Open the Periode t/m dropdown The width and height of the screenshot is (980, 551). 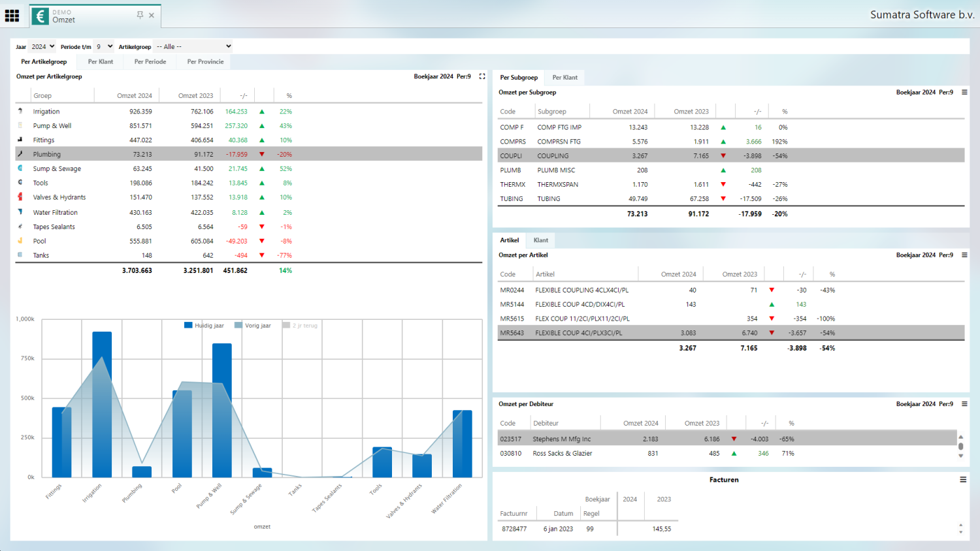click(104, 46)
